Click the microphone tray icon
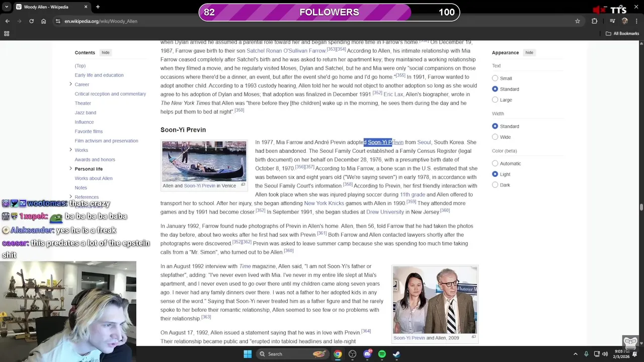The image size is (644, 362). click(x=587, y=354)
